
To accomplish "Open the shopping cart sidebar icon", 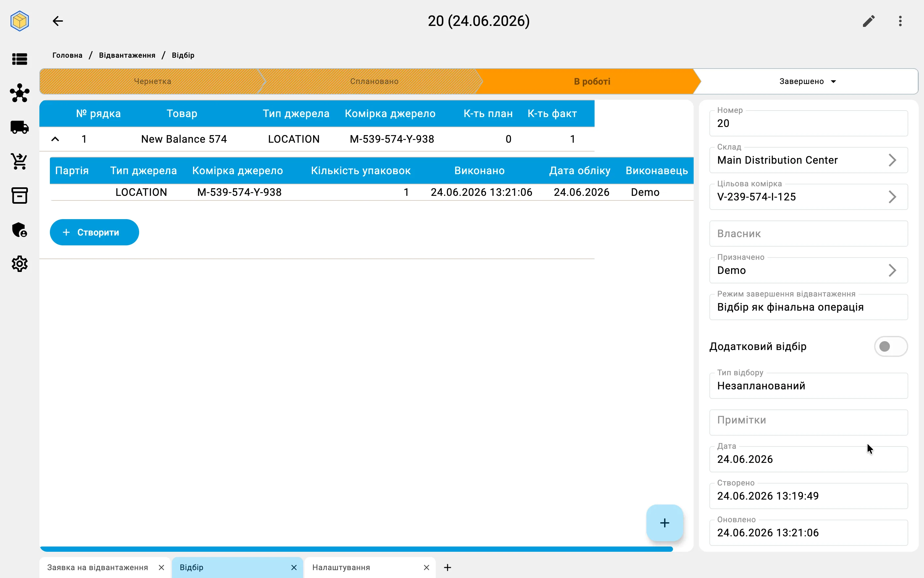I will pos(19,161).
